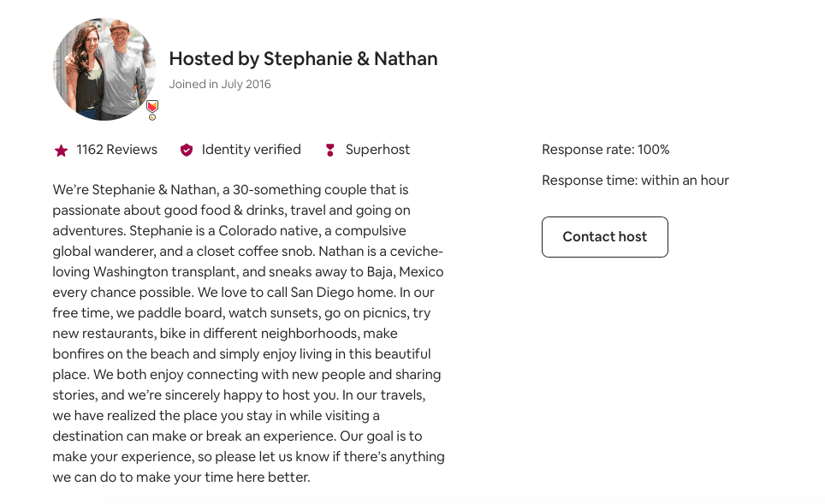Image resolution: width=825 pixels, height=504 pixels.
Task: Open the host profile photo of Stephanie & Nathan
Action: point(104,68)
